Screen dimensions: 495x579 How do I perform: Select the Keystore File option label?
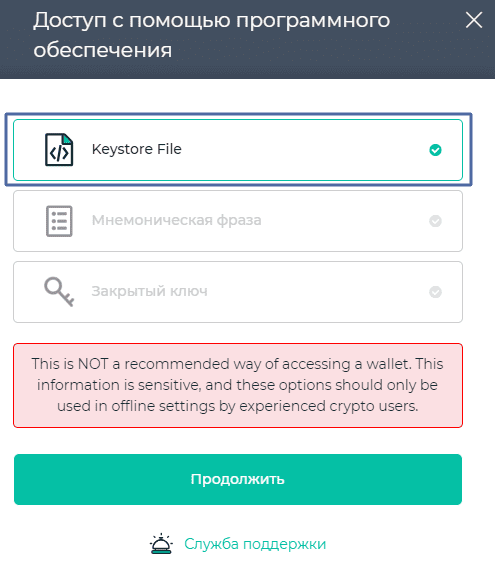137,149
